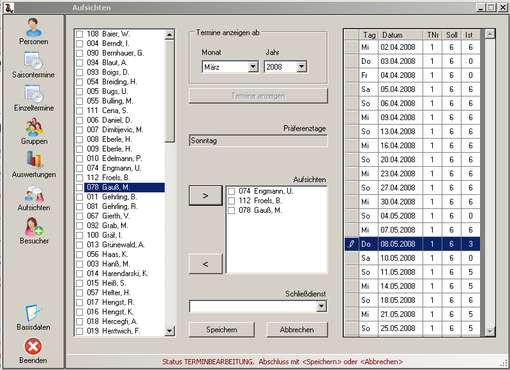
Task: Click the Tag column header
Action: click(369, 35)
